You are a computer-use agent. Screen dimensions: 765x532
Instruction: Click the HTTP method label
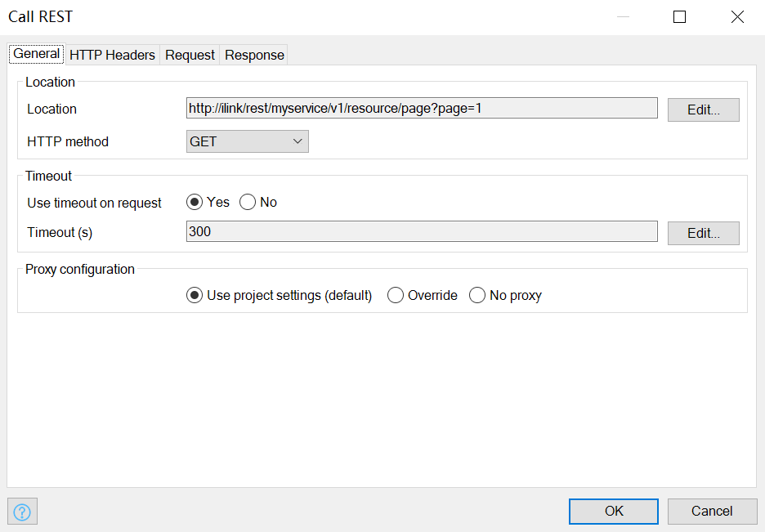(68, 142)
